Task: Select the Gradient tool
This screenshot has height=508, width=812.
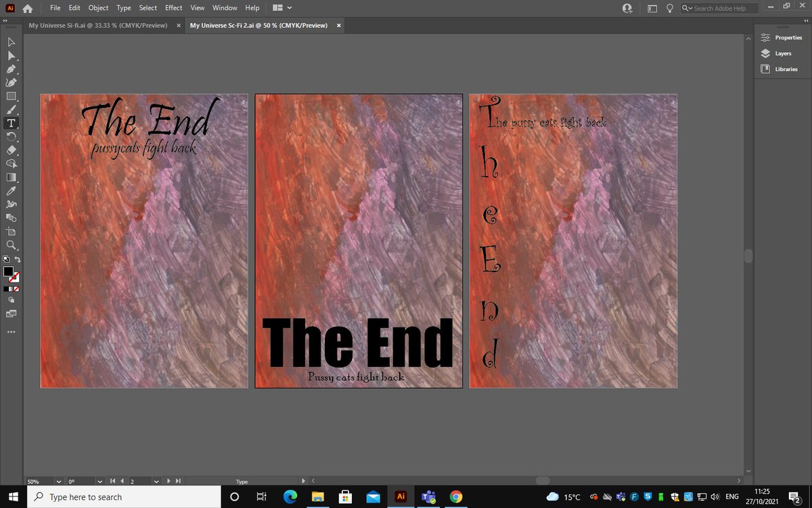Action: (x=11, y=177)
